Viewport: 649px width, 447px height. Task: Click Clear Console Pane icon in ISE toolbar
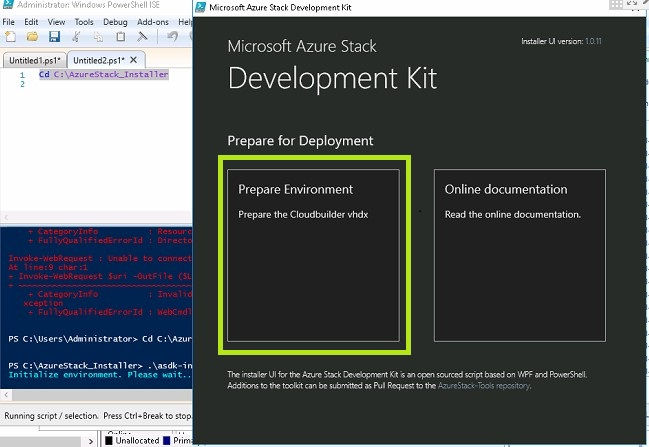tap(142, 37)
